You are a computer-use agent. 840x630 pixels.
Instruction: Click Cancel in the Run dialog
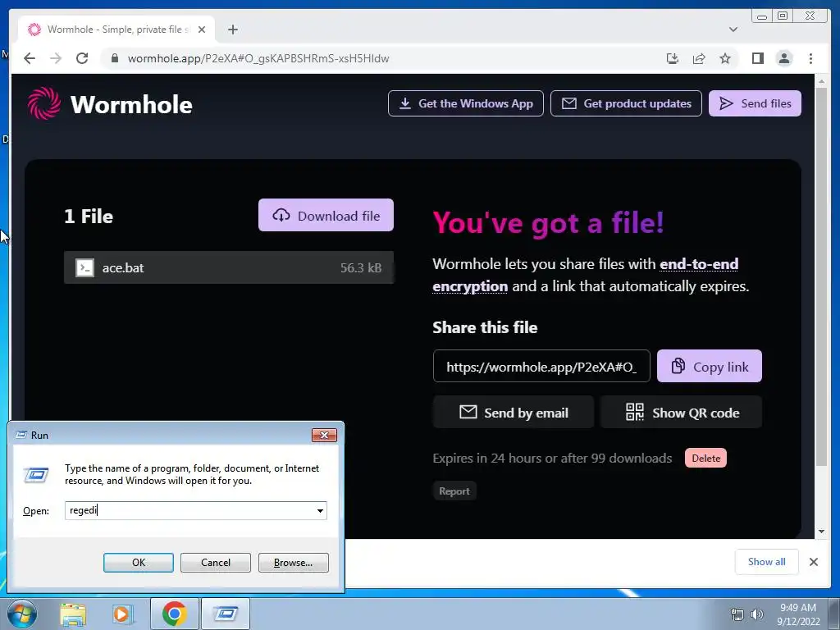pos(216,563)
